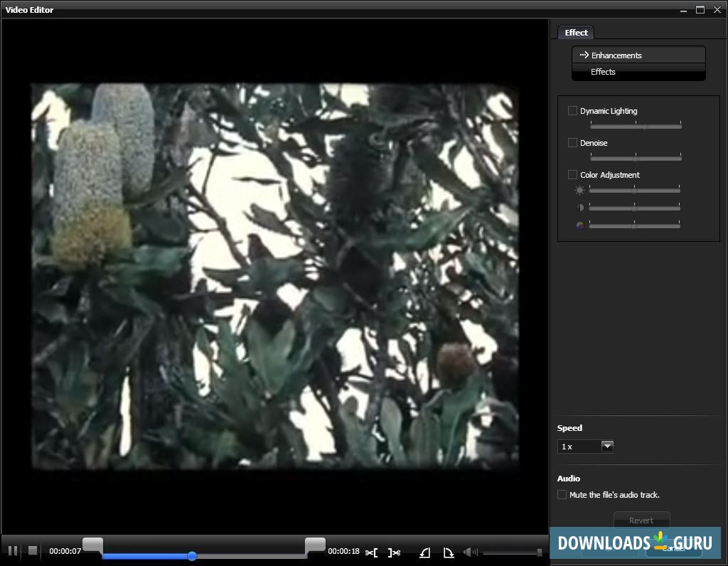Image resolution: width=728 pixels, height=566 pixels.
Task: Click the brightness sun icon
Action: click(x=579, y=190)
